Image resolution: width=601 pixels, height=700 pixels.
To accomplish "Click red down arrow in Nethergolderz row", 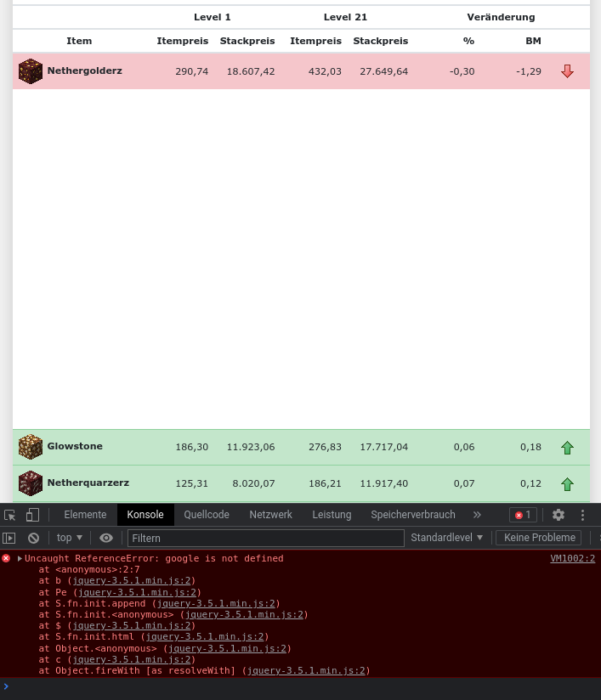I will click(x=567, y=71).
